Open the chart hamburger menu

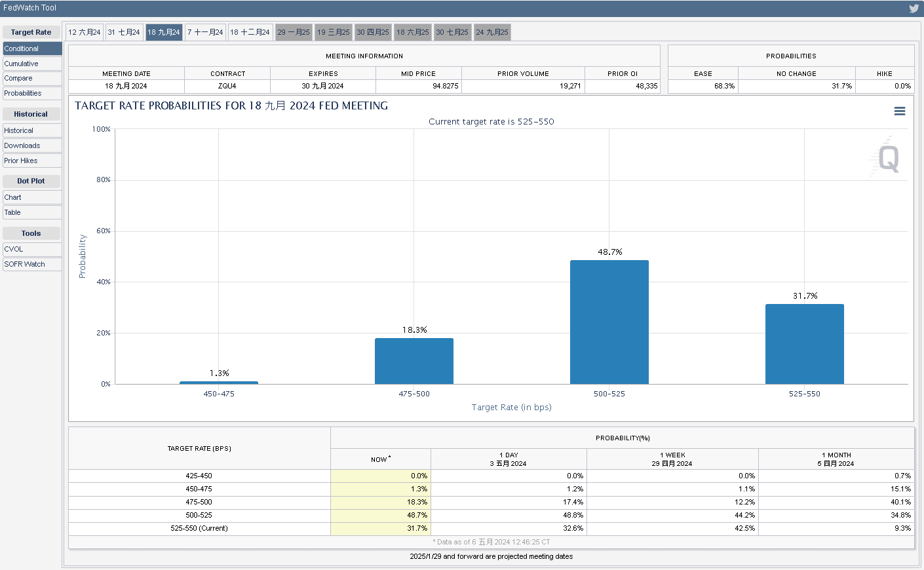tap(900, 111)
